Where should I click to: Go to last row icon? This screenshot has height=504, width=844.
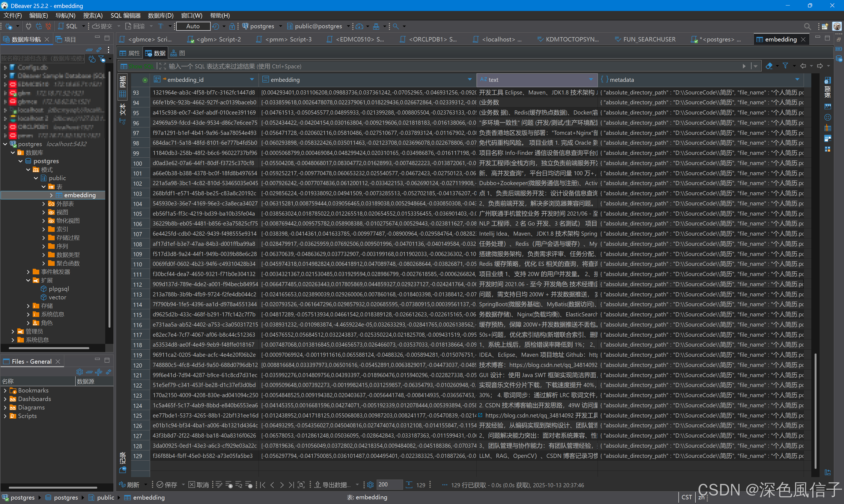(291, 485)
